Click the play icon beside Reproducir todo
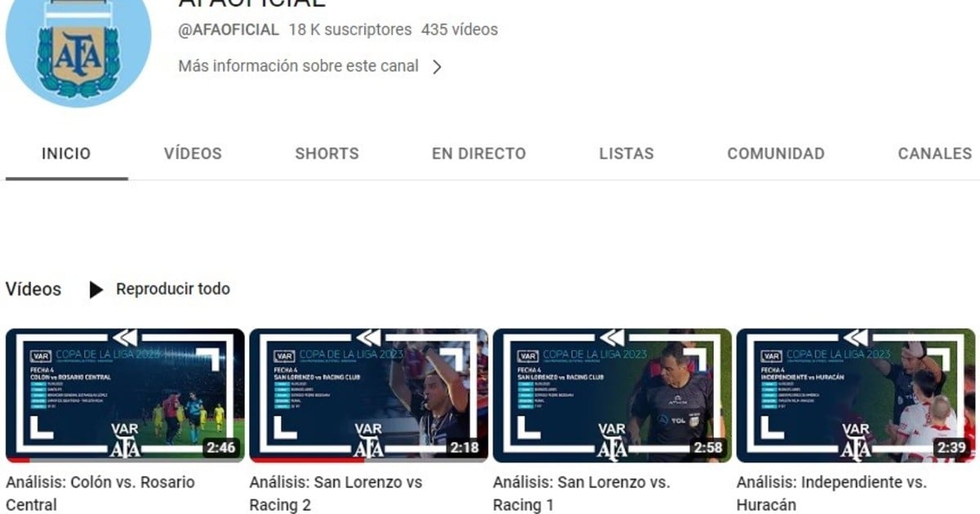The height and width of the screenshot is (514, 980). [x=96, y=290]
